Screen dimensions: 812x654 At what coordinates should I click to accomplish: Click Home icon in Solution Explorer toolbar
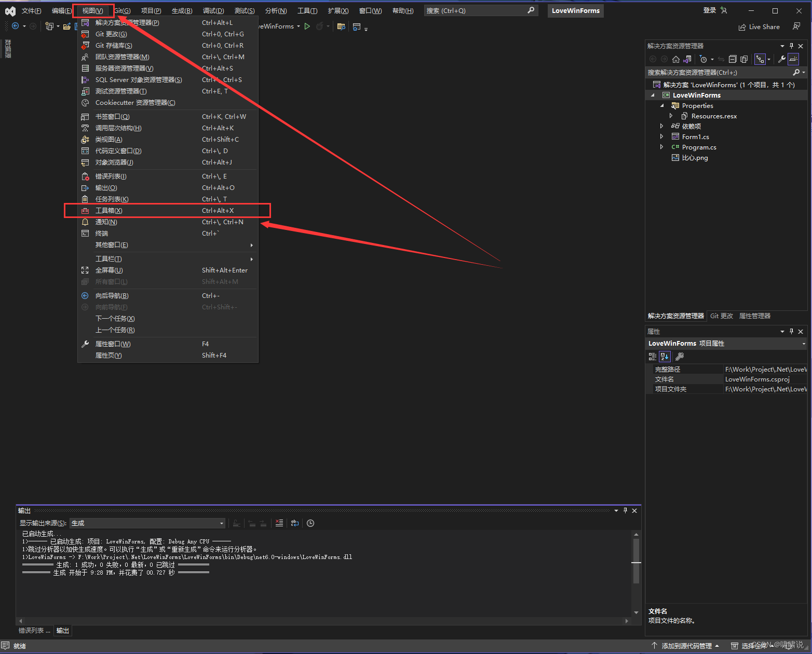pyautogui.click(x=675, y=59)
